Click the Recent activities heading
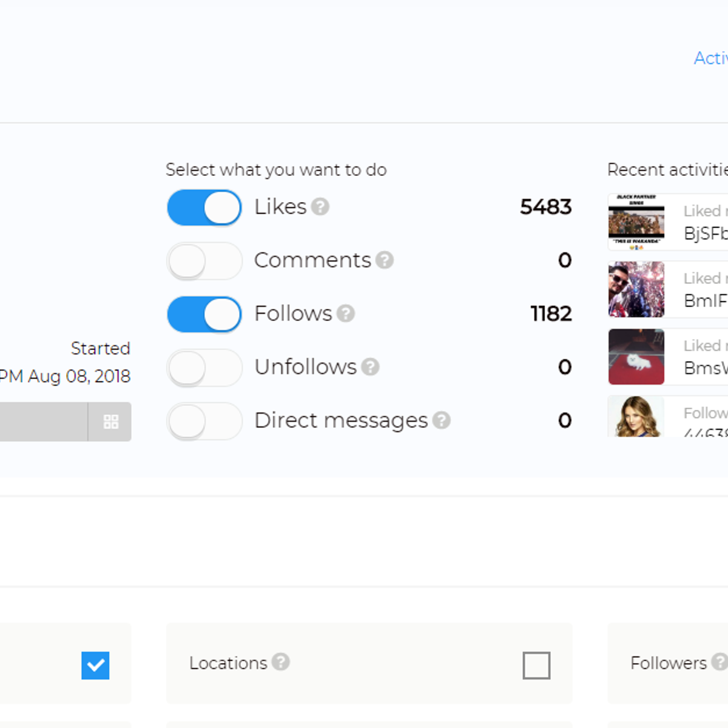This screenshot has width=728, height=728. [667, 170]
